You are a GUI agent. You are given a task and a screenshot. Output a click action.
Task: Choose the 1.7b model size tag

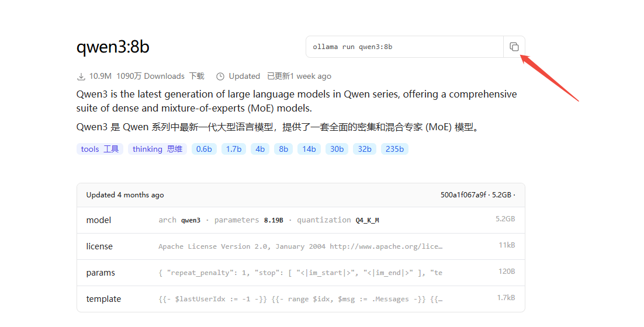[x=234, y=149]
